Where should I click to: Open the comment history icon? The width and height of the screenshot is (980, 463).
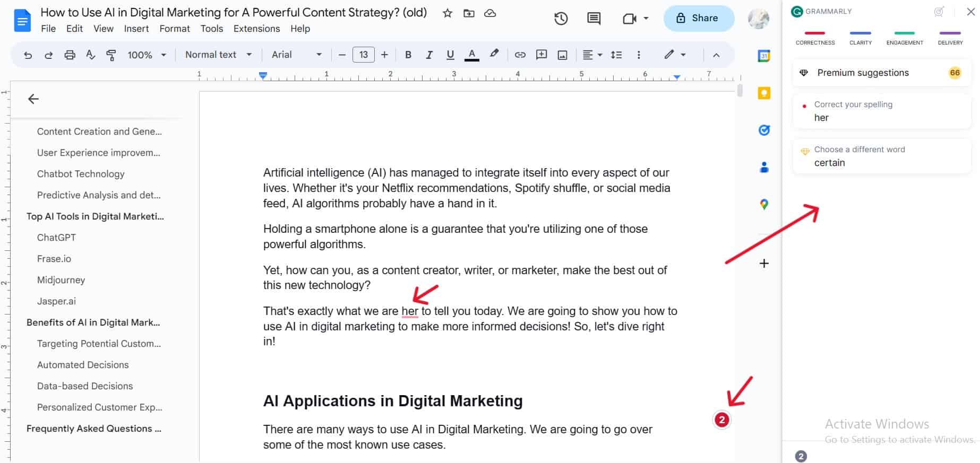[x=594, y=19]
